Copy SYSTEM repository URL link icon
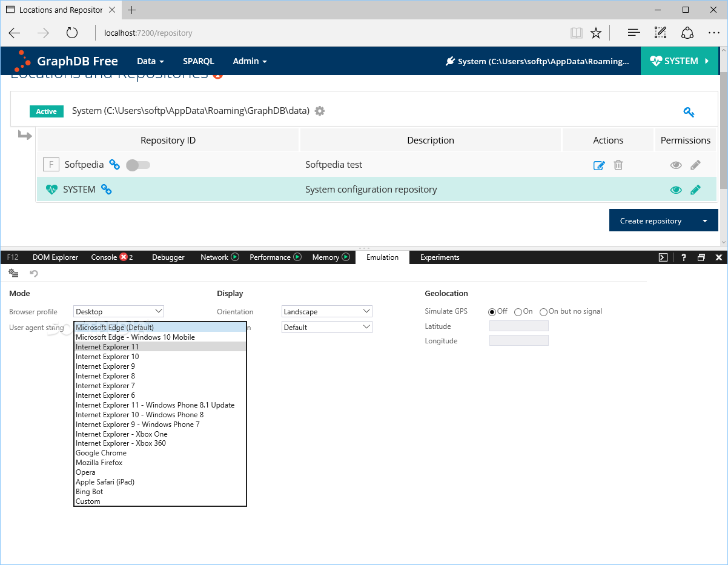The height and width of the screenshot is (565, 728). (x=106, y=190)
